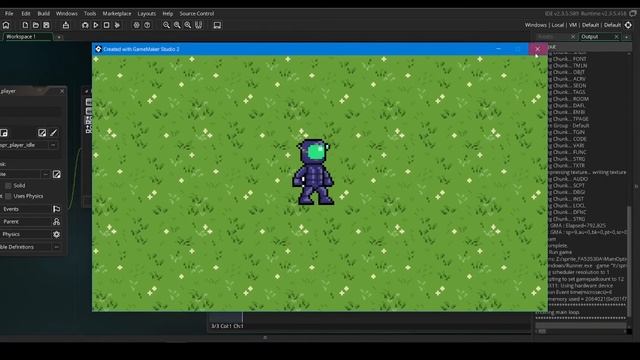Run the game with the play icon

click(96, 25)
